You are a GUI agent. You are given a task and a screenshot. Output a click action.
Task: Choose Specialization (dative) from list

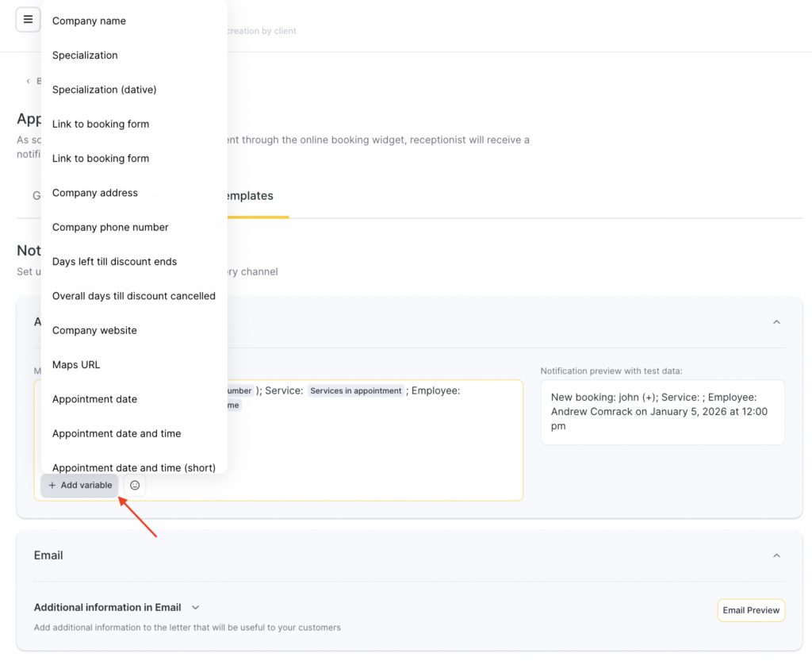coord(104,90)
